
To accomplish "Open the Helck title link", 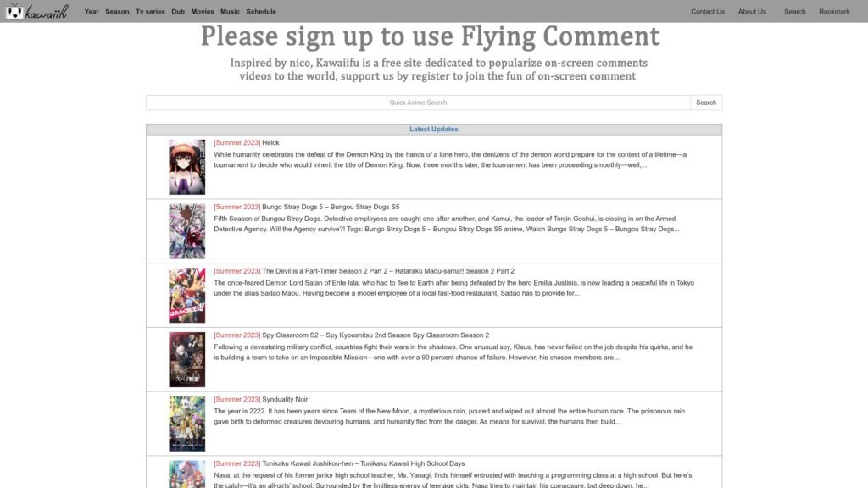I will pyautogui.click(x=270, y=142).
